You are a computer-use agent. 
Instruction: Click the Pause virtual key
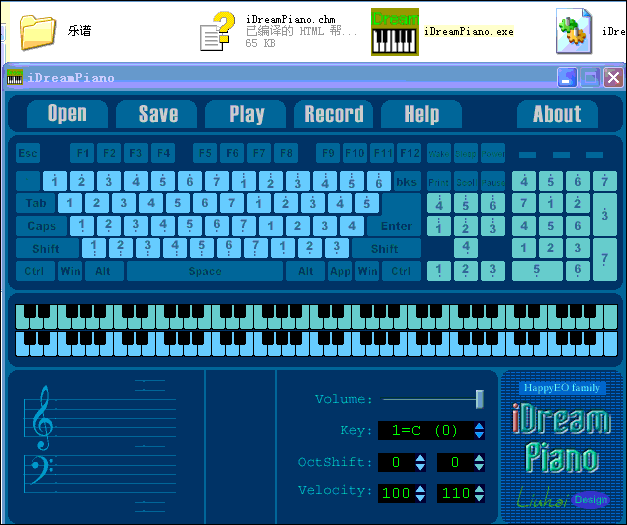point(493,182)
